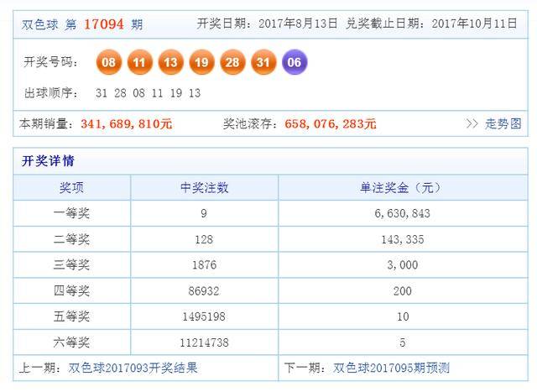Click the 一等奖 row label
Screen dimensions: 537x392
click(71, 213)
